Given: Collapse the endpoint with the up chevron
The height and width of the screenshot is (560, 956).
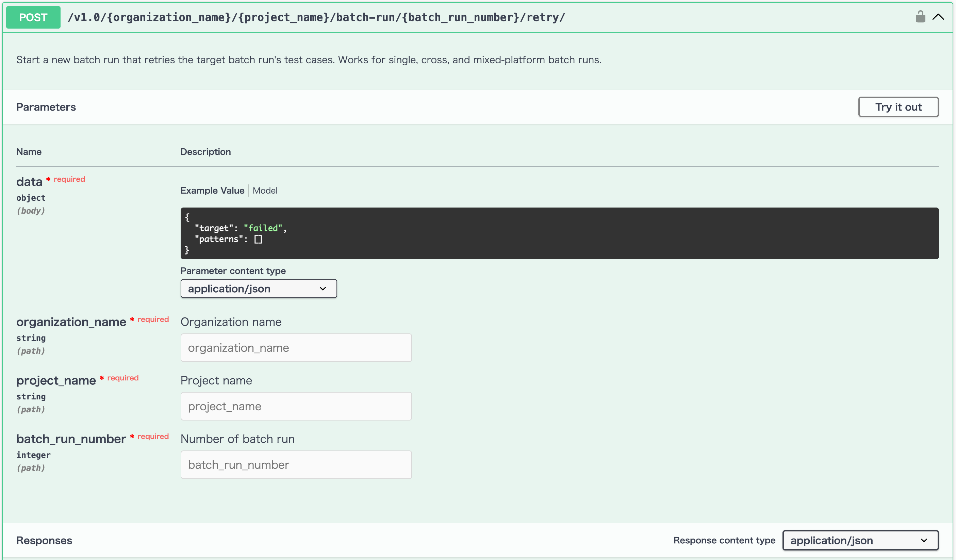Looking at the screenshot, I should point(938,17).
